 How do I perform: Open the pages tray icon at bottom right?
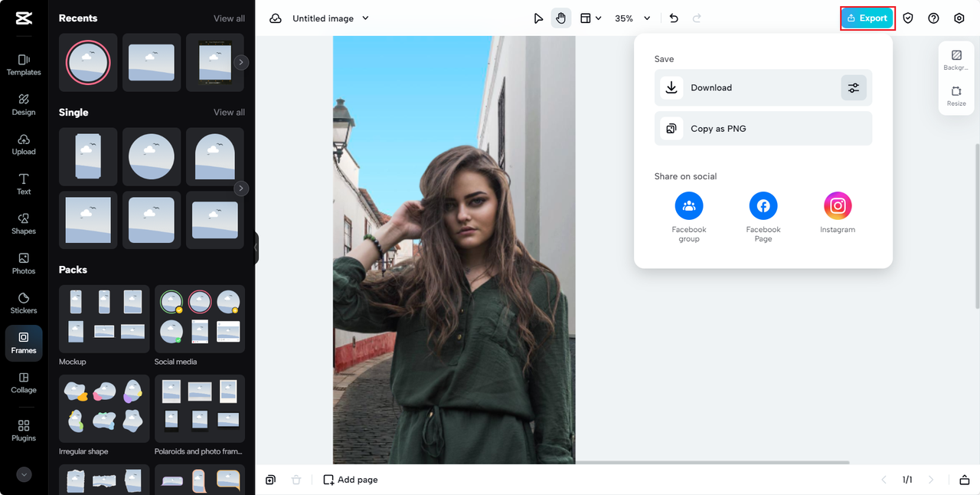tap(964, 480)
